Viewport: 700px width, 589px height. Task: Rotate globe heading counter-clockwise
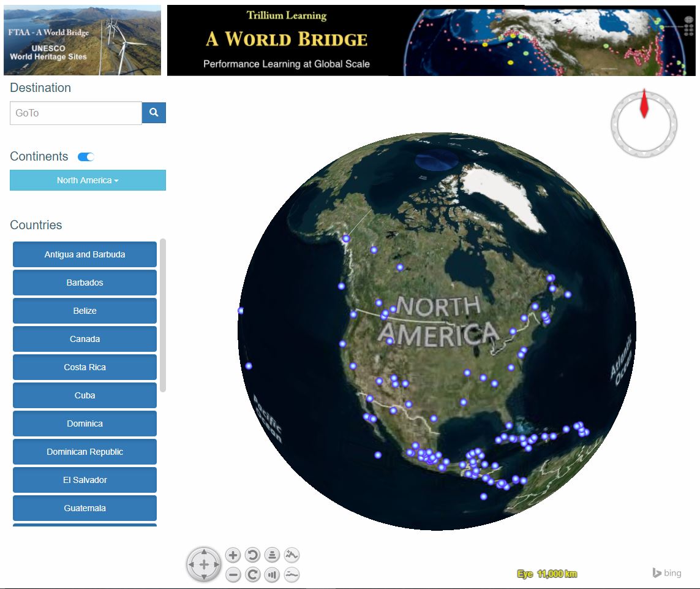tap(252, 555)
